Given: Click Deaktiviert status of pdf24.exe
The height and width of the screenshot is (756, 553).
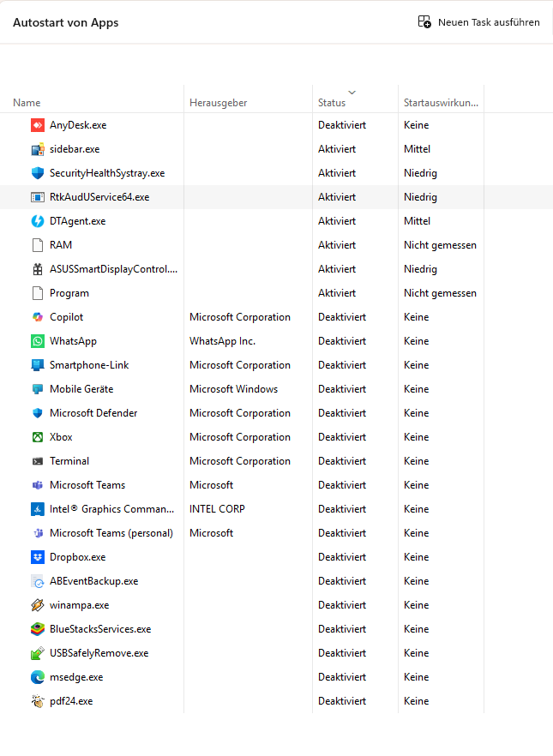Looking at the screenshot, I should 342,701.
